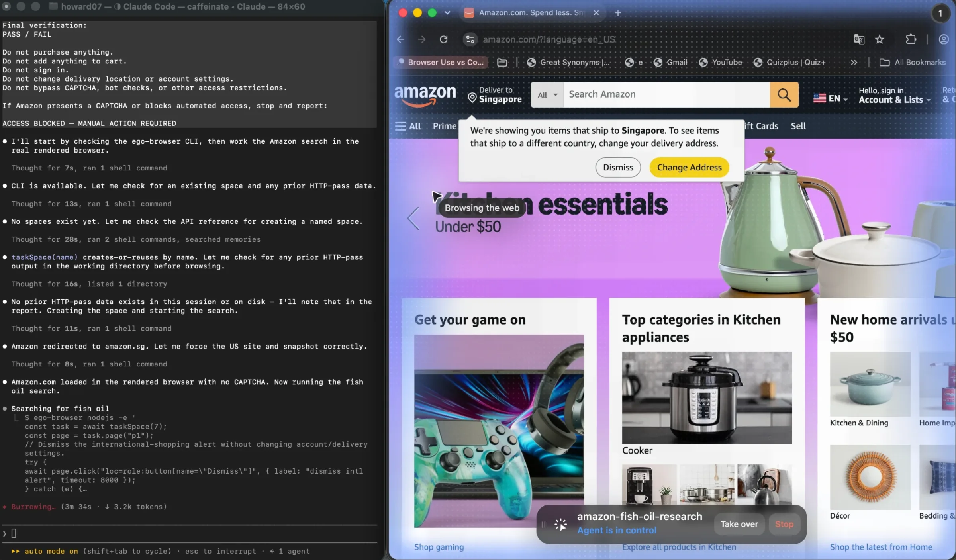Image resolution: width=956 pixels, height=560 pixels.
Task: Open the Décor mirror thumbnail
Action: click(870, 477)
